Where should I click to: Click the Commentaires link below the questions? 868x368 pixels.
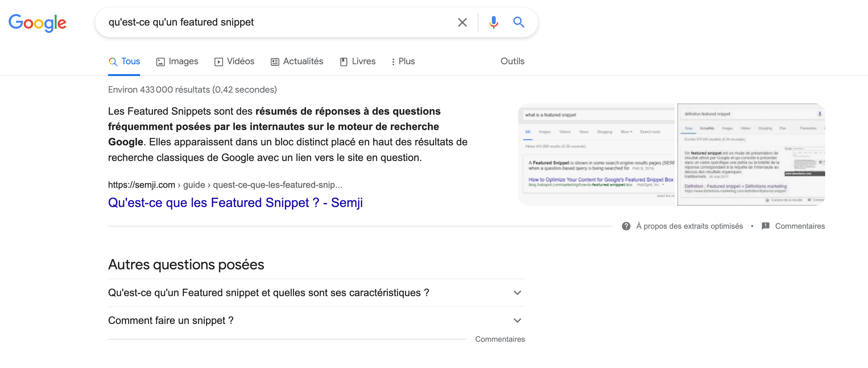[x=500, y=339]
